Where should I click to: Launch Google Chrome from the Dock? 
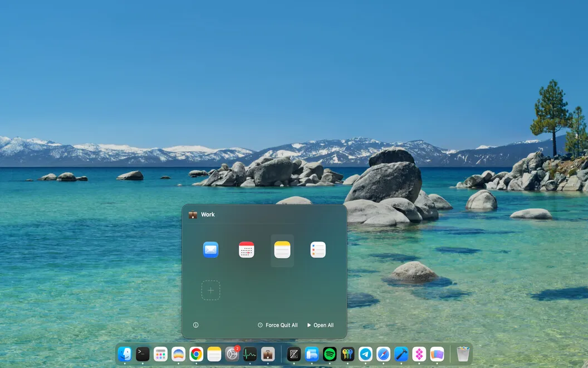point(196,354)
